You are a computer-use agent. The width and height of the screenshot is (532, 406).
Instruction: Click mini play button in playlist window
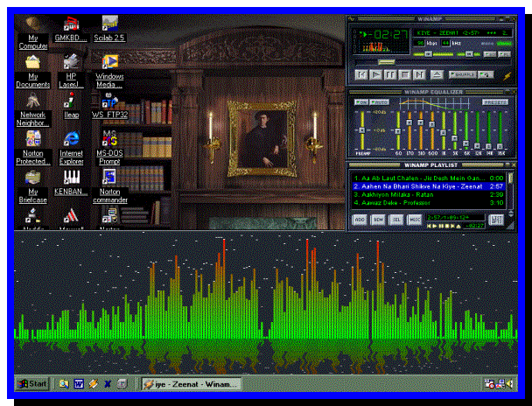point(435,226)
